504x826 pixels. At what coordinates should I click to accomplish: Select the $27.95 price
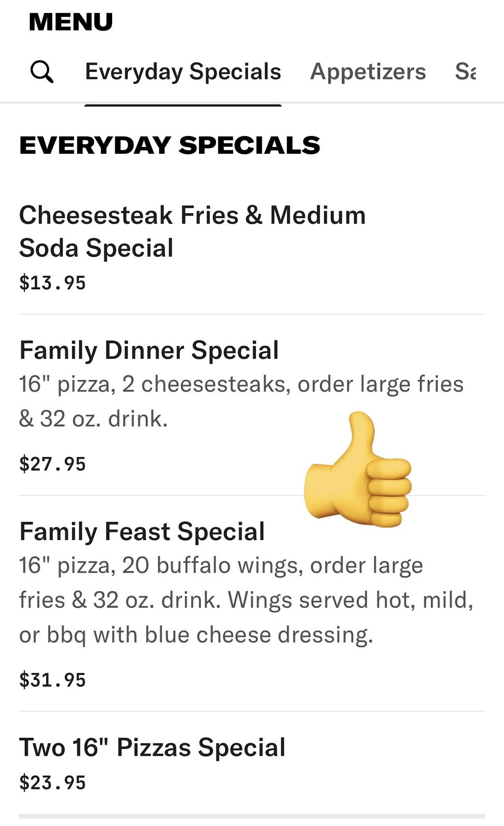(52, 464)
